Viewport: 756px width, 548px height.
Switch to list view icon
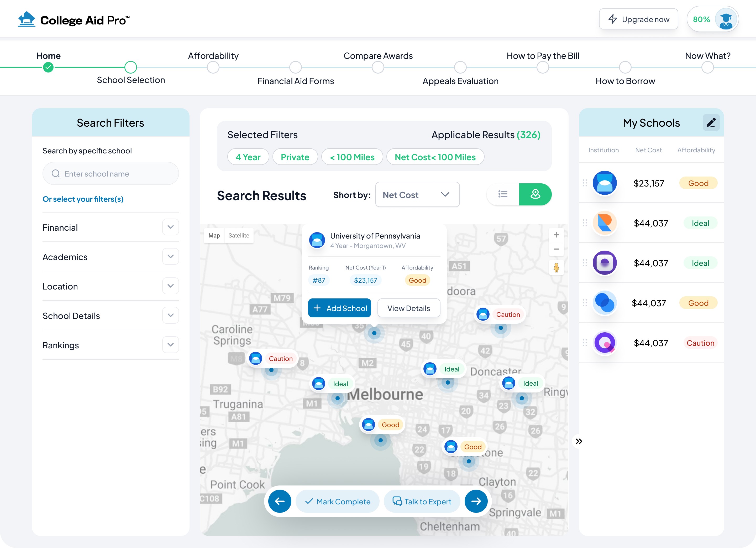[x=503, y=194]
